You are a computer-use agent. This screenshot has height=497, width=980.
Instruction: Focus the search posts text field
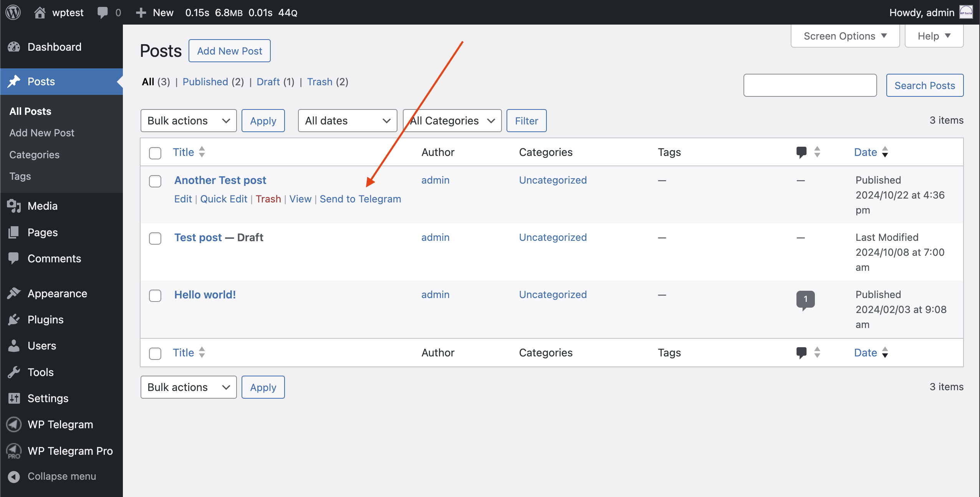coord(810,85)
